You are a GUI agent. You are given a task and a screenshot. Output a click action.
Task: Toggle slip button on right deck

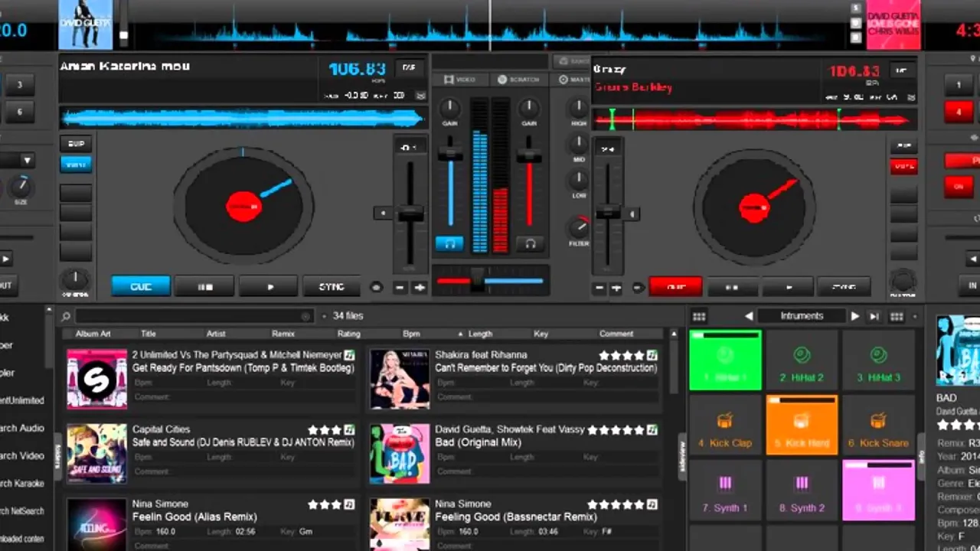903,145
